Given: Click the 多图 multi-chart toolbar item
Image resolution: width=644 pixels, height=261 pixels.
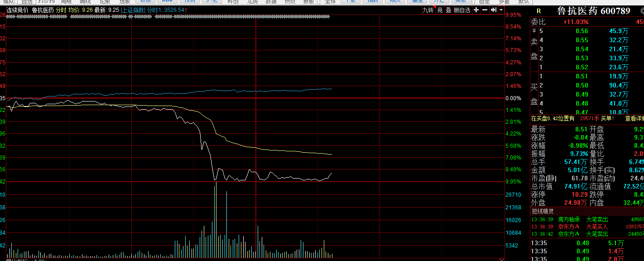Looking at the screenshot, I should tap(504, 2).
